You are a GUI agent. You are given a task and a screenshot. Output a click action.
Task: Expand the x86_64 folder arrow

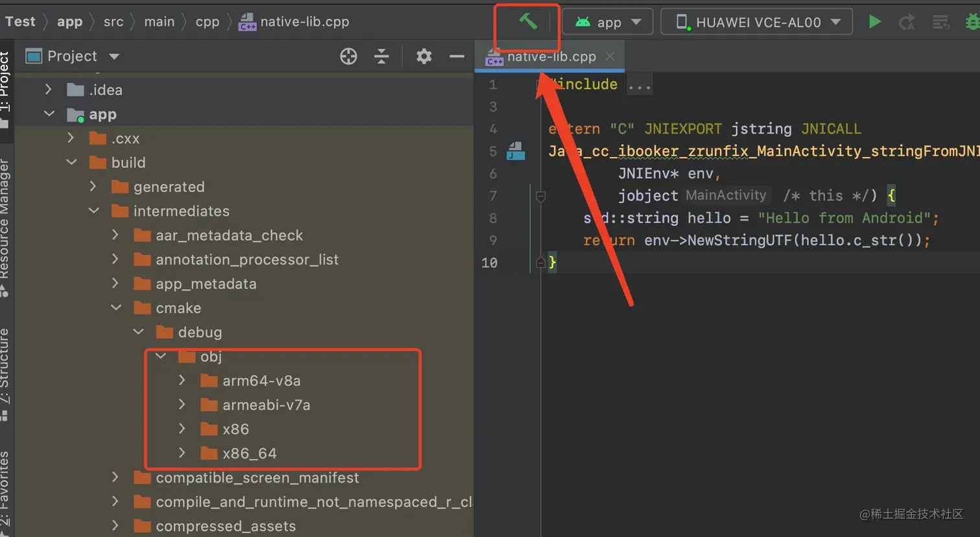pyautogui.click(x=182, y=453)
